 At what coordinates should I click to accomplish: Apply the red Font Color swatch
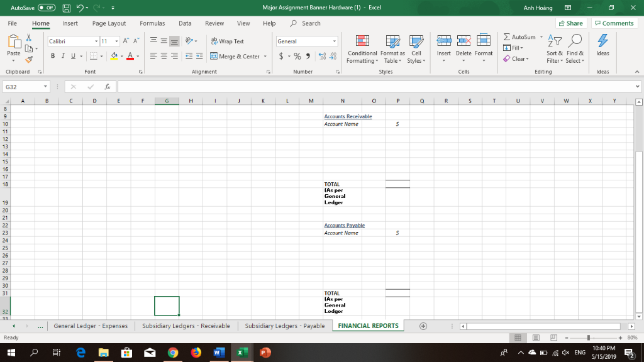click(130, 56)
